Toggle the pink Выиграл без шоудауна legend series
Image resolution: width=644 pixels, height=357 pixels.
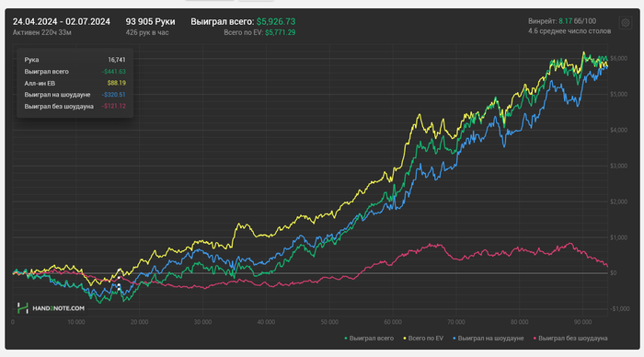coord(570,339)
